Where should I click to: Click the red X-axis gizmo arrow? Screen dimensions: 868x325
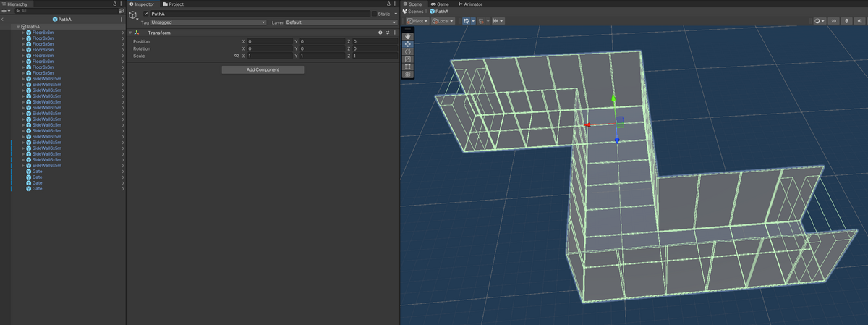(x=589, y=125)
